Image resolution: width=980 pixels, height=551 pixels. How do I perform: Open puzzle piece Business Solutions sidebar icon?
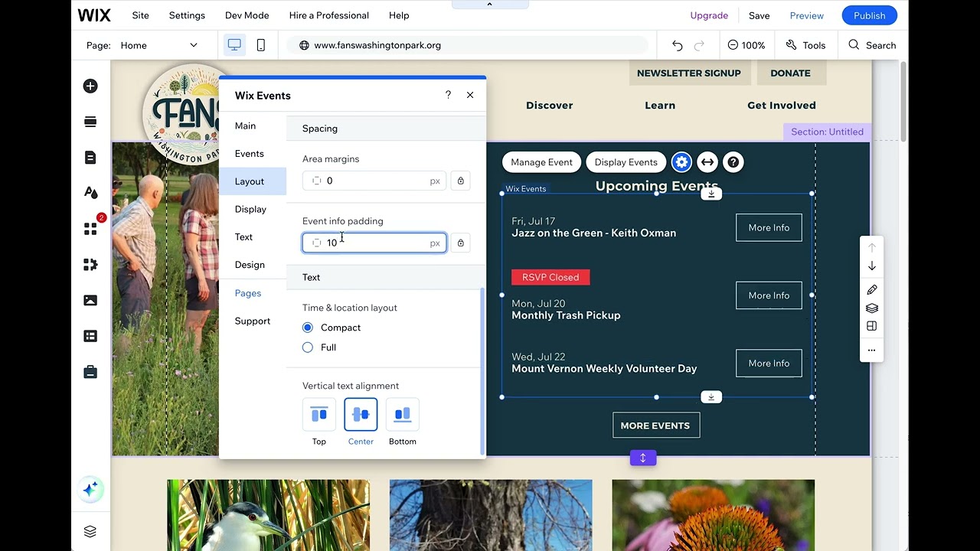[90, 265]
